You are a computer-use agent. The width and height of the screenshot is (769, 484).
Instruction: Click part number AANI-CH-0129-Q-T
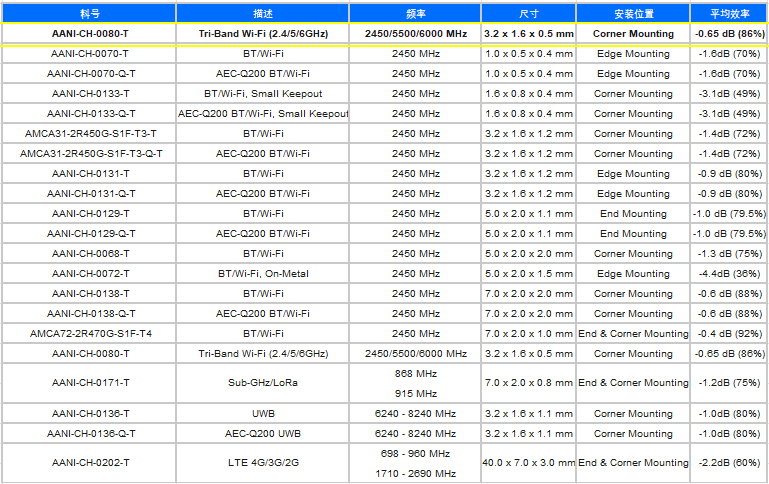[90, 234]
